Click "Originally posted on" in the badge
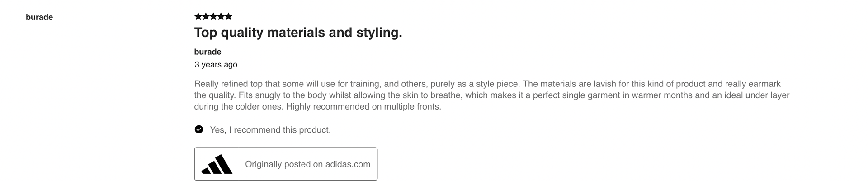 pyautogui.click(x=284, y=164)
